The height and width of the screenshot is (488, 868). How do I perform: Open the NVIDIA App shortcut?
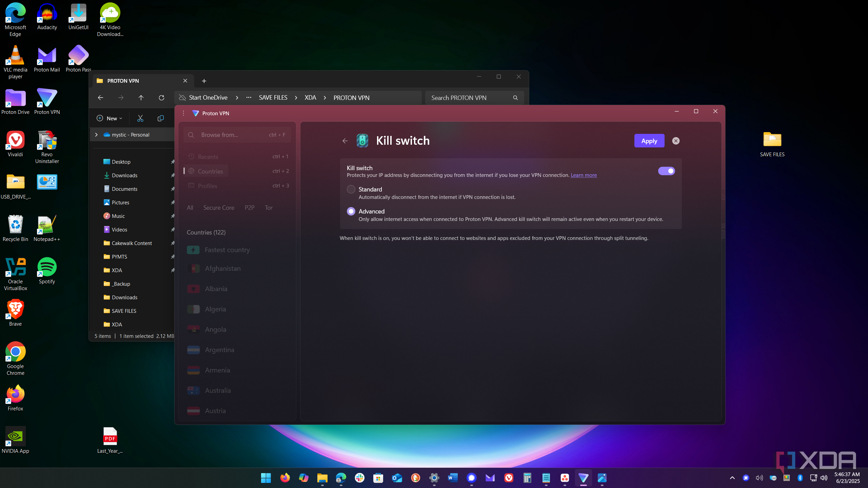[x=15, y=441]
